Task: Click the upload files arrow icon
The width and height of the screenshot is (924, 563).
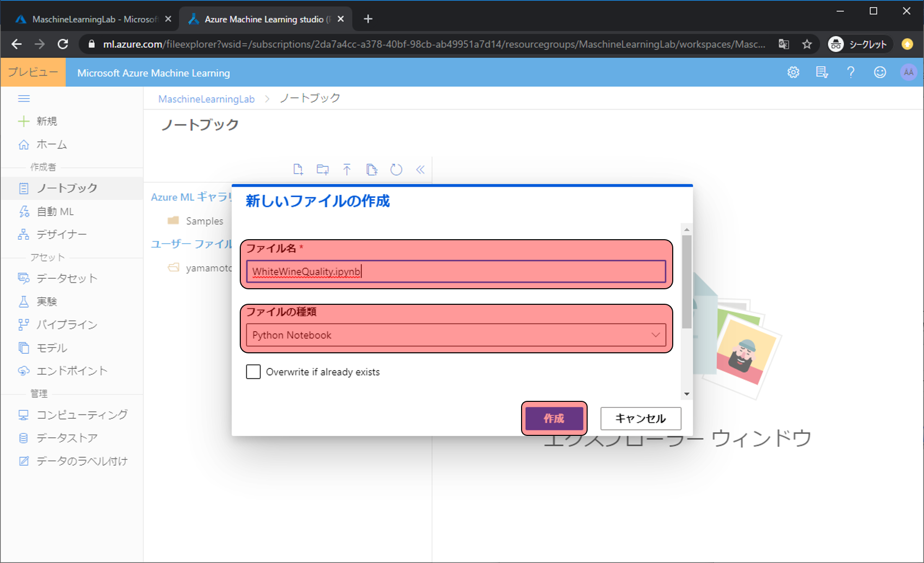Action: click(x=347, y=170)
